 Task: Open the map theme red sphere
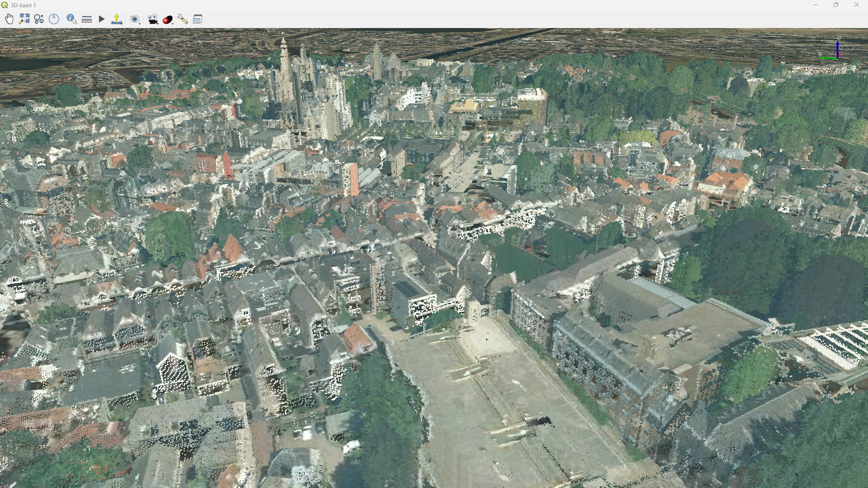[x=168, y=19]
